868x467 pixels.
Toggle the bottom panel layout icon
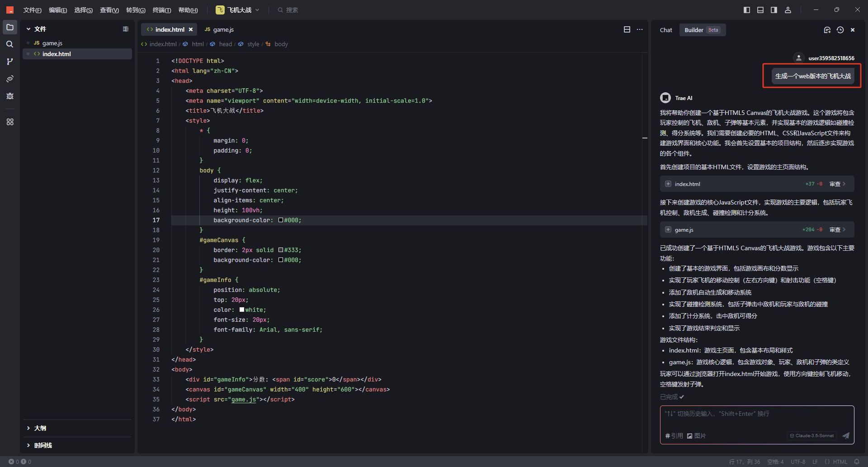coord(760,10)
